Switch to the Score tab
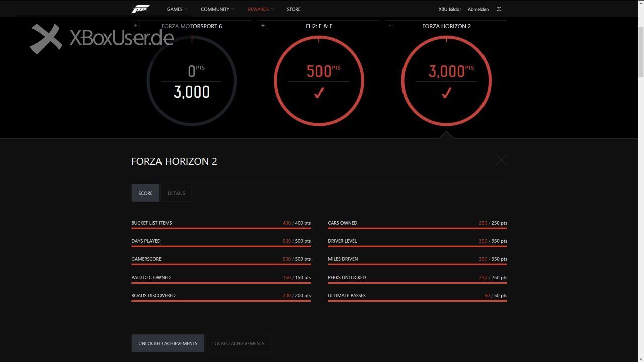The height and width of the screenshot is (362, 644). pyautogui.click(x=145, y=193)
